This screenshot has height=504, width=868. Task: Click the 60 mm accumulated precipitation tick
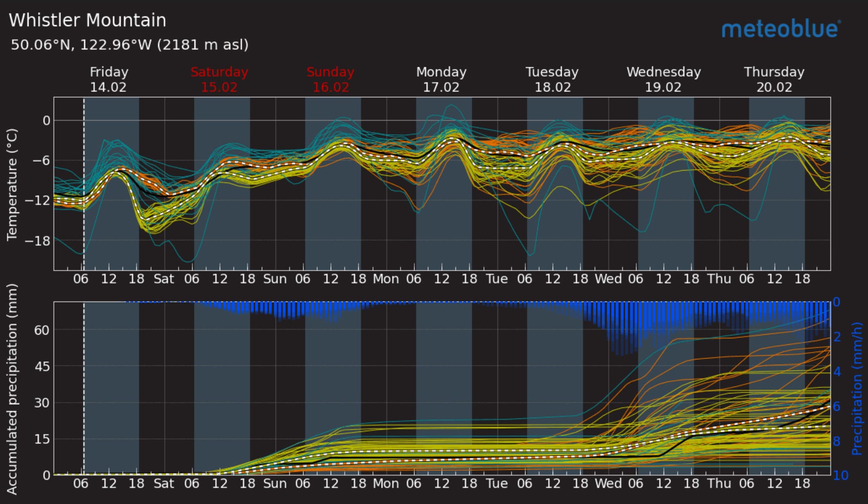pos(42,330)
